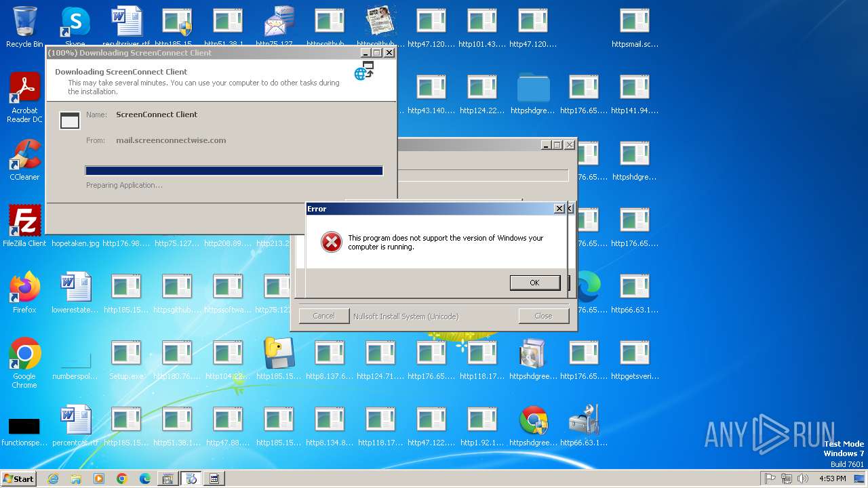Click the mail.screenconnectwise.com source text
The width and height of the screenshot is (868, 488).
click(171, 140)
